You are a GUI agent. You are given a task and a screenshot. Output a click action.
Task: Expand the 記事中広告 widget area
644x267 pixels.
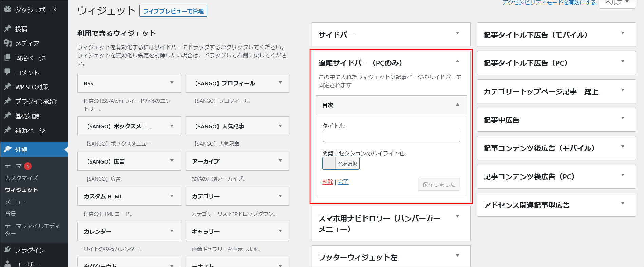[x=622, y=118]
